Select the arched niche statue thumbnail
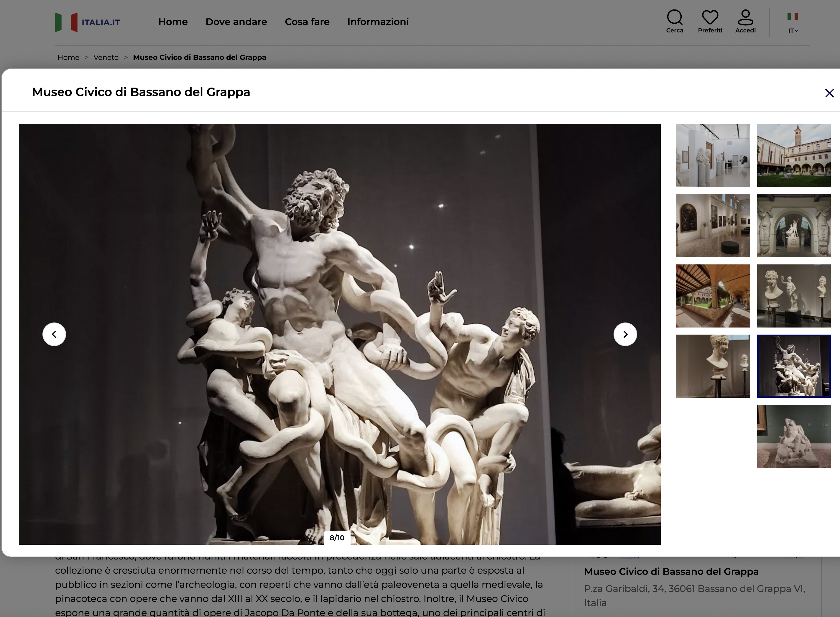The width and height of the screenshot is (840, 617). tap(794, 226)
